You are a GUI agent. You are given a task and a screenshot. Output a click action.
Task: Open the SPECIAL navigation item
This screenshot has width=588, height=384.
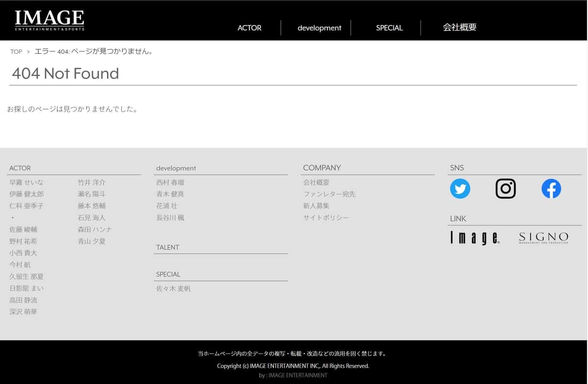389,28
